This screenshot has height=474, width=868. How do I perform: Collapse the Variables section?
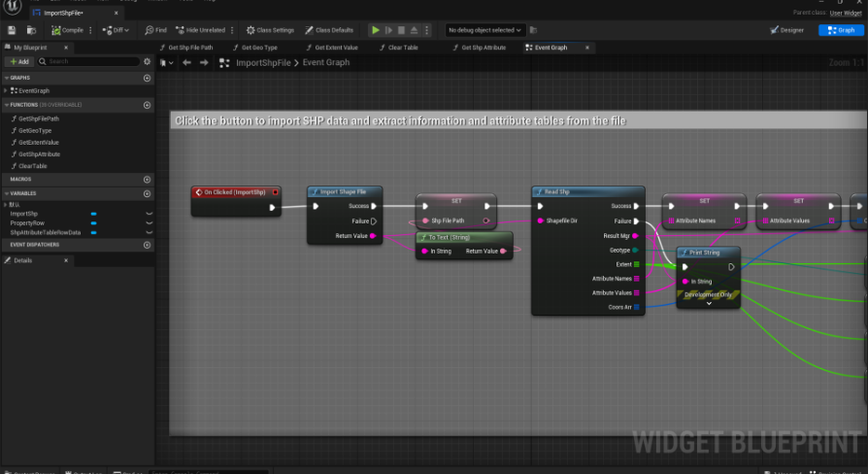click(6, 192)
